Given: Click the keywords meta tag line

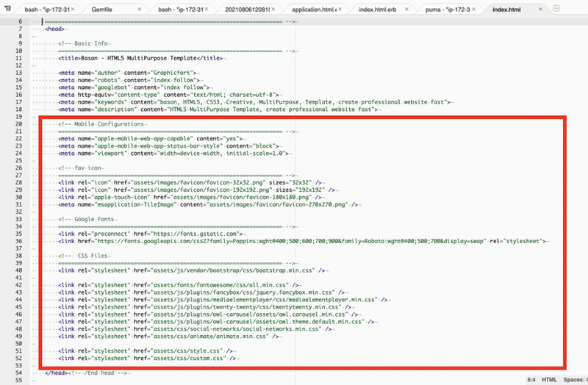Looking at the screenshot, I should pos(254,102).
